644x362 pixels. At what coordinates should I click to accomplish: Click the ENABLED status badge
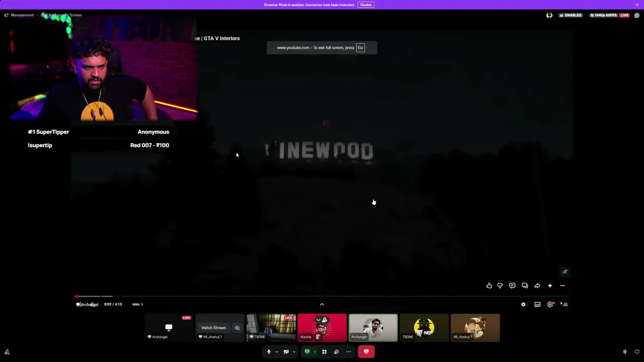click(571, 15)
